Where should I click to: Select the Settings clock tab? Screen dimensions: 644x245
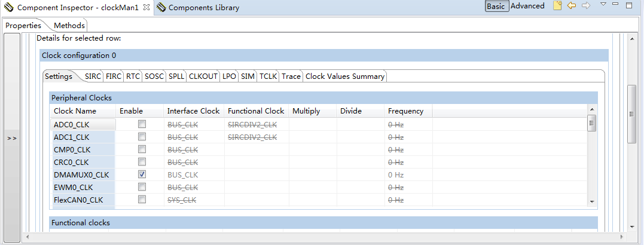(59, 76)
